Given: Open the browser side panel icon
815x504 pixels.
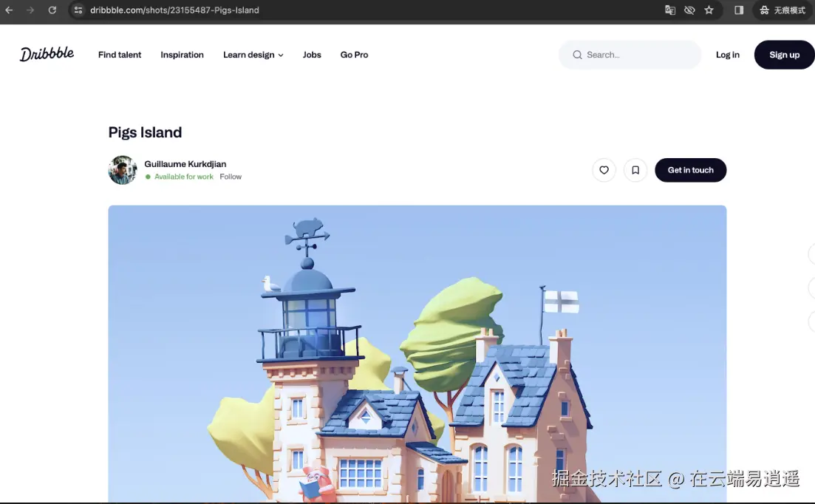Looking at the screenshot, I should 739,10.
